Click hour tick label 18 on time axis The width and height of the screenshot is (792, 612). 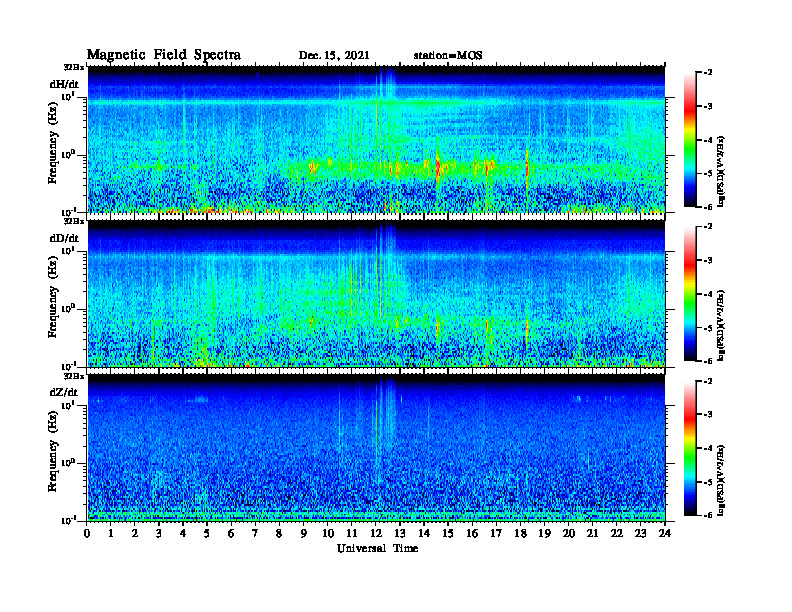pyautogui.click(x=520, y=534)
